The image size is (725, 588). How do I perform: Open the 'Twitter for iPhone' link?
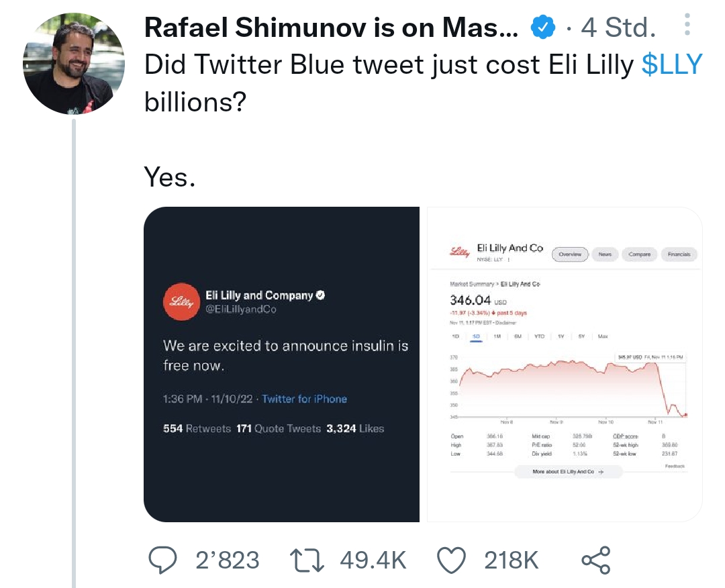304,399
